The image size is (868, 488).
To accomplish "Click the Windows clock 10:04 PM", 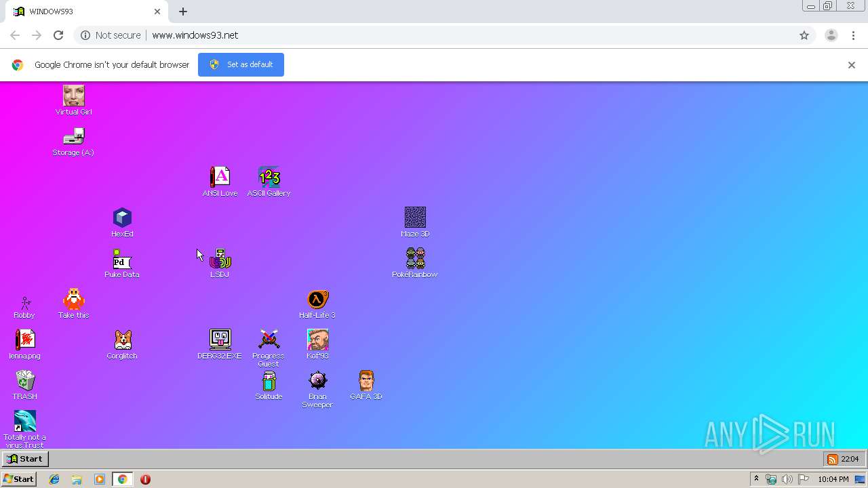I will tap(833, 479).
